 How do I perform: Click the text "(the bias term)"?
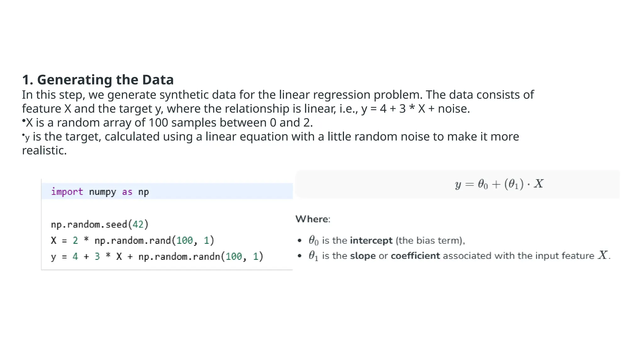(x=430, y=241)
